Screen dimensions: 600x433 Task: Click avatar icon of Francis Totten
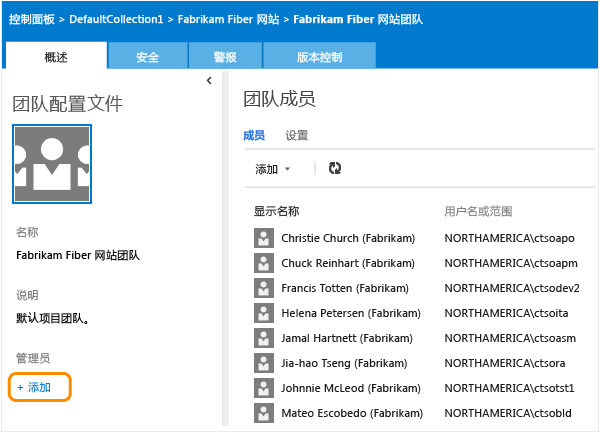264,288
